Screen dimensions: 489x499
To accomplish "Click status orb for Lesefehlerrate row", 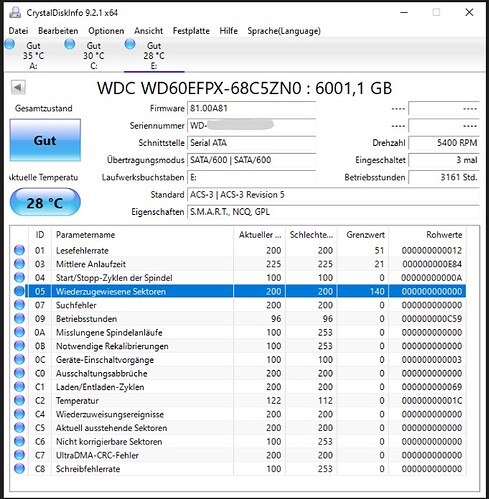I will click(19, 250).
